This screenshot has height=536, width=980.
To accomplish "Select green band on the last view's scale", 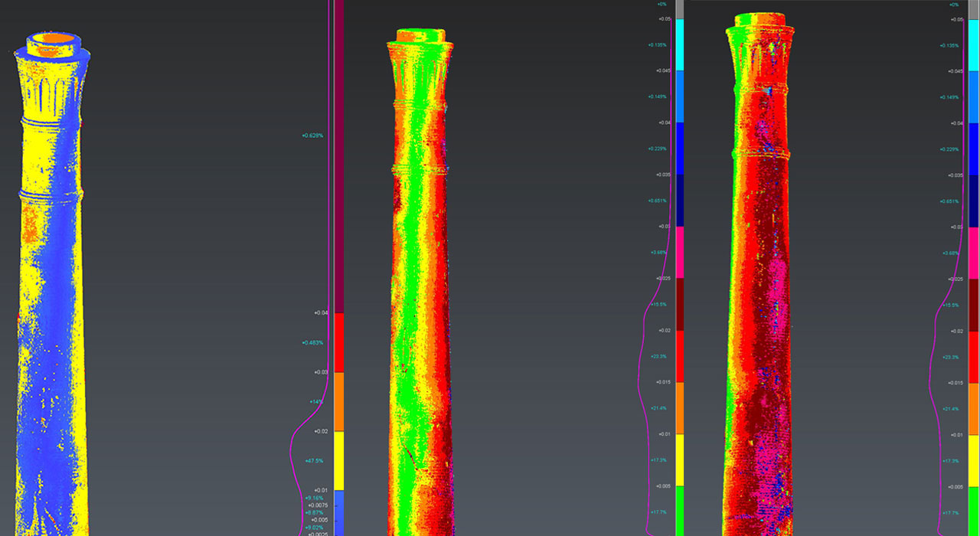I will pos(975,511).
